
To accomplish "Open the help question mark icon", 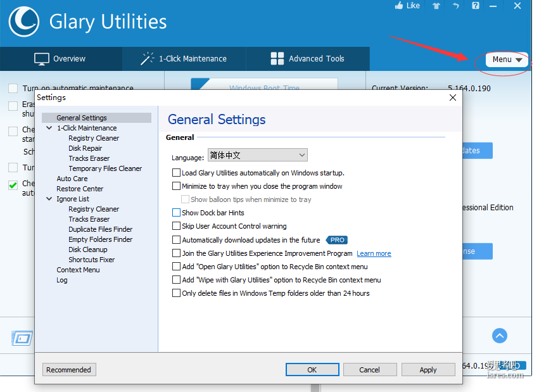I will tap(476, 6).
